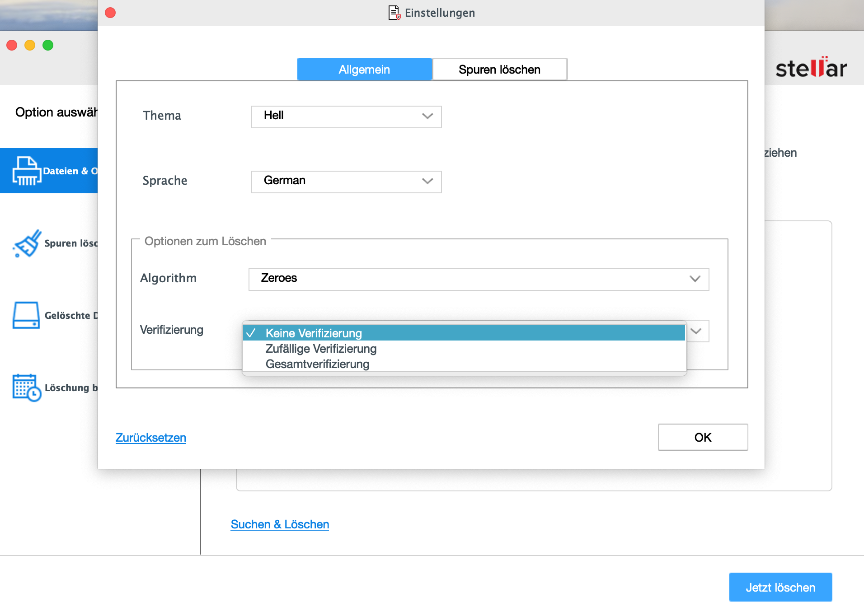Click the Verifizierung dropdown arrow
The image size is (864, 616).
[696, 331]
